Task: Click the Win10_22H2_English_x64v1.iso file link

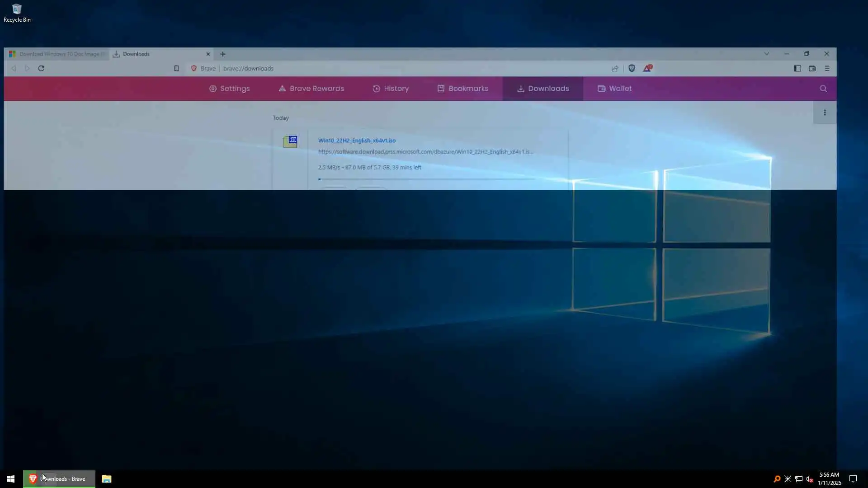Action: pyautogui.click(x=357, y=141)
